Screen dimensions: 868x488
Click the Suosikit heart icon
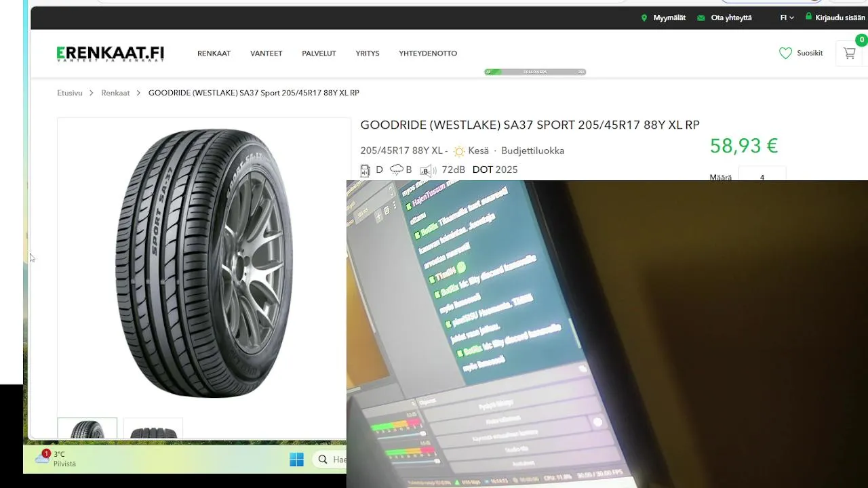click(785, 53)
